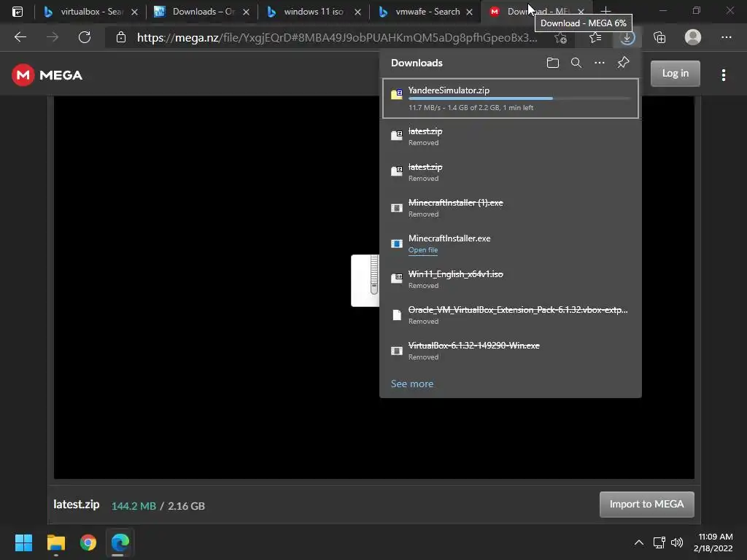The image size is (747, 560).
Task: Open the browser profile avatar
Action: coord(693,37)
